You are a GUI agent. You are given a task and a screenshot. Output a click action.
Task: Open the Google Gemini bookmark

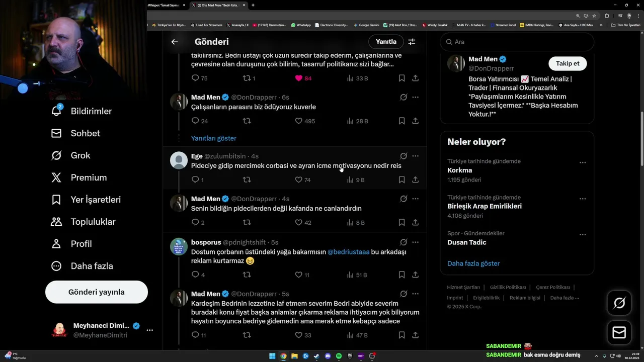pos(366,25)
